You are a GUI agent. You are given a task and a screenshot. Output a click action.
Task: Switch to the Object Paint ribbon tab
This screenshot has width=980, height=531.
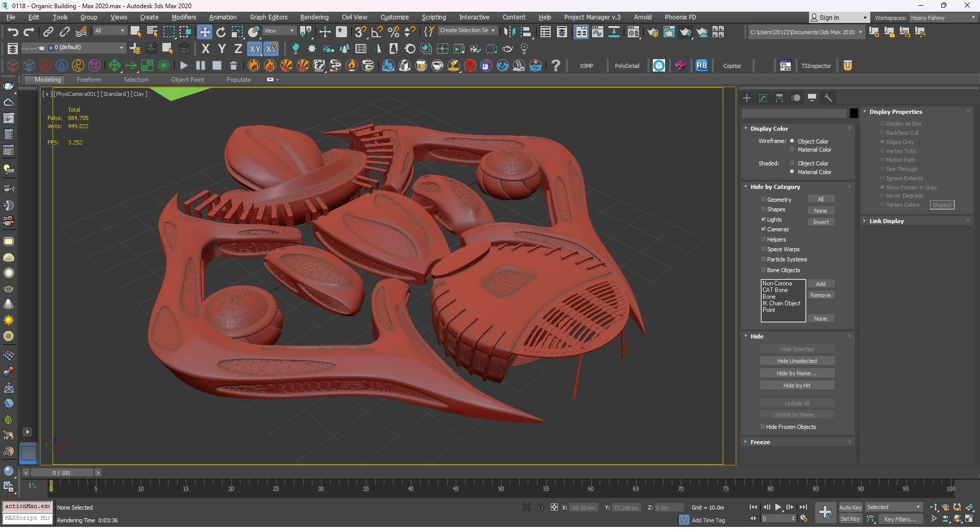coord(187,80)
